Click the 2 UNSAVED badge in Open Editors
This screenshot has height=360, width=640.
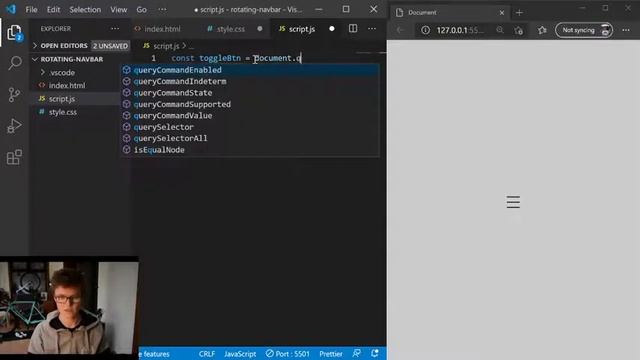pyautogui.click(x=110, y=46)
